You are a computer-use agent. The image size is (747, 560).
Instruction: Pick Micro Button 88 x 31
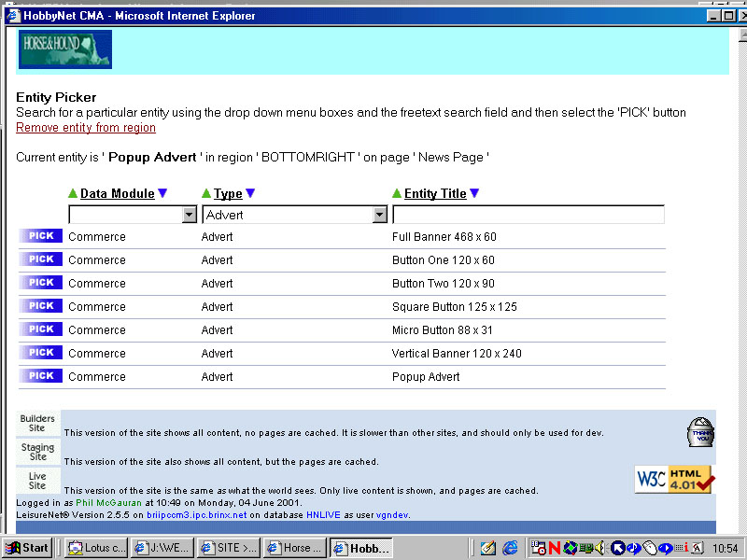tap(40, 329)
